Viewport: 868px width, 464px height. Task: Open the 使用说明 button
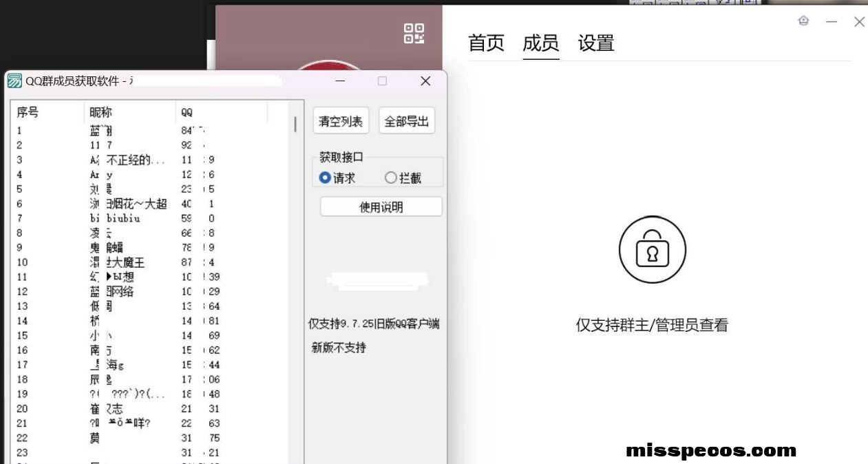381,207
